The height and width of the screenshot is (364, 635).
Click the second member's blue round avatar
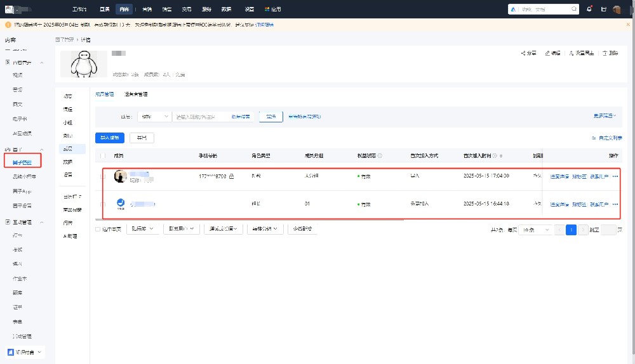tap(121, 203)
